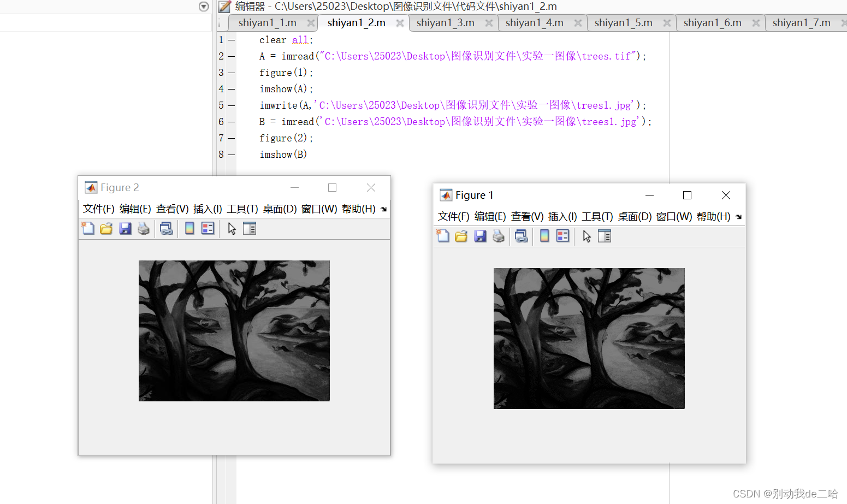847x504 pixels.
Task: Close the Figure 2 window
Action: coord(371,188)
